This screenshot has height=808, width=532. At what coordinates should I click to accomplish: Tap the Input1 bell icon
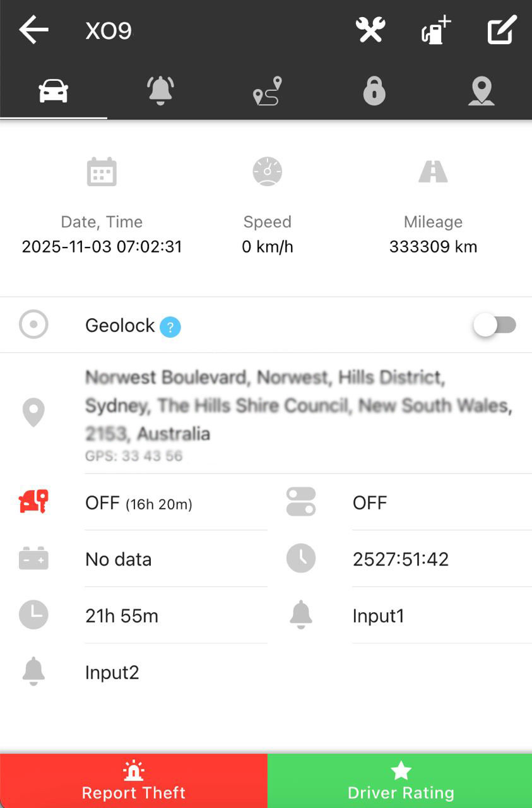(x=301, y=615)
